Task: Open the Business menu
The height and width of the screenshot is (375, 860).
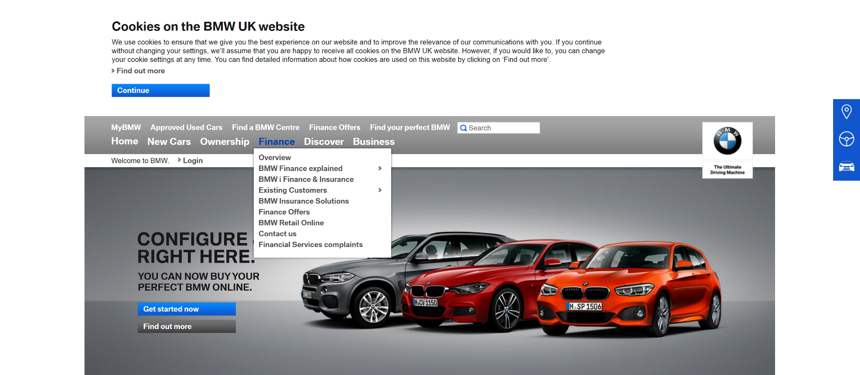Action: point(374,141)
